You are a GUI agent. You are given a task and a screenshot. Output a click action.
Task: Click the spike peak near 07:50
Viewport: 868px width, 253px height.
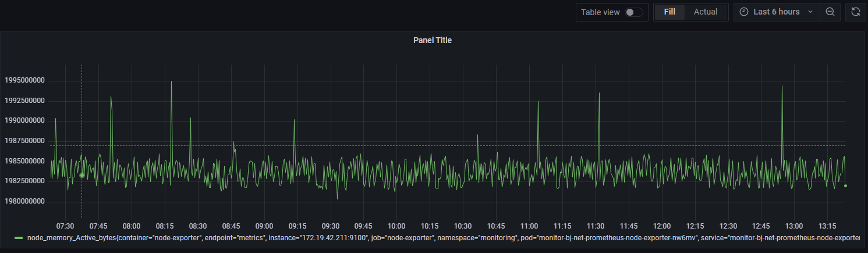coord(111,97)
